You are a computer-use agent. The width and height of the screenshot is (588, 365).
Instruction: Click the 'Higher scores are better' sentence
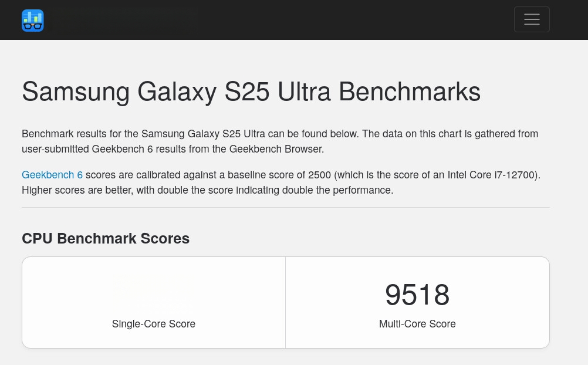pos(207,190)
